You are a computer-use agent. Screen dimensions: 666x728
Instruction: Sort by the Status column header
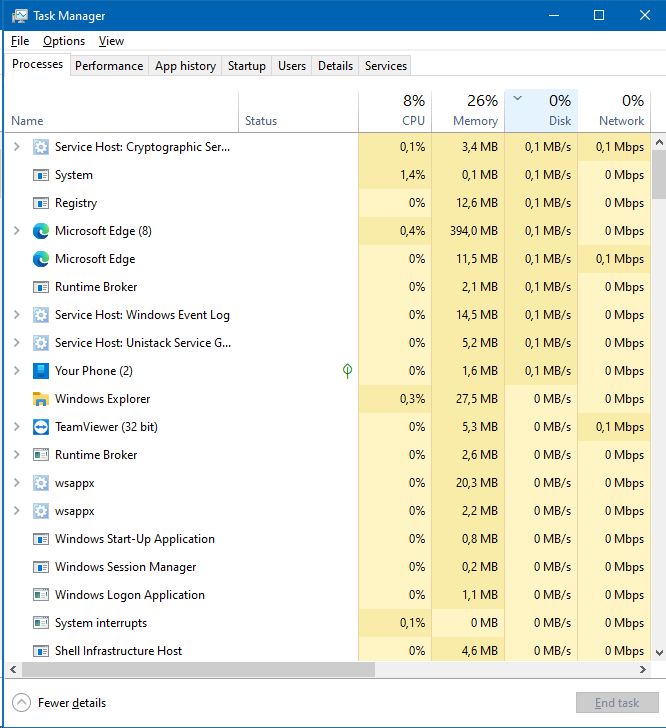coord(298,111)
